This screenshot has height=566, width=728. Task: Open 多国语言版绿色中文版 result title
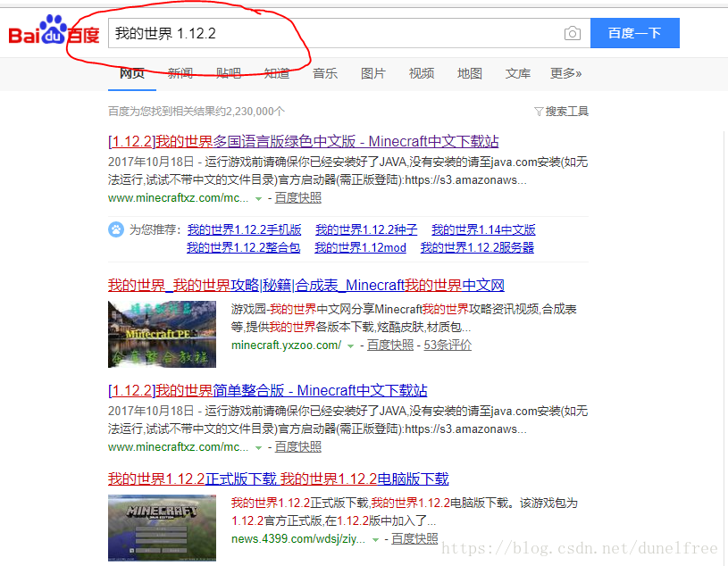click(303, 141)
